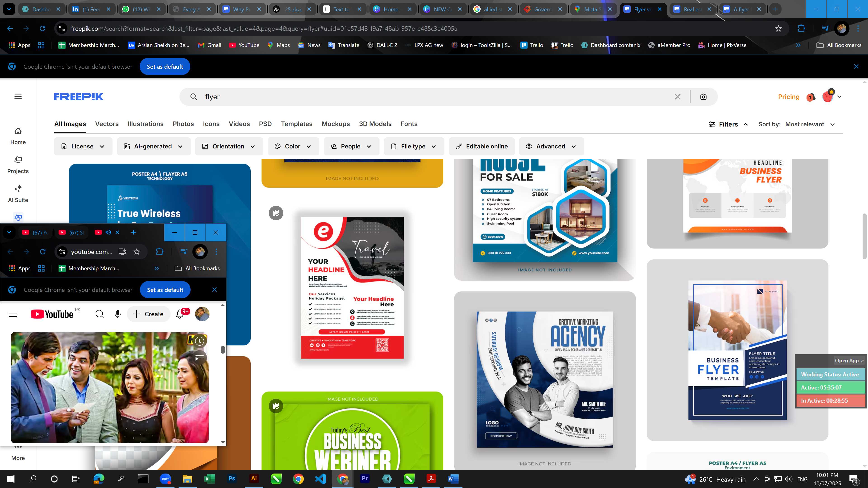Image resolution: width=868 pixels, height=488 pixels.
Task: Expand the Advanced filter dropdown
Action: point(551,146)
